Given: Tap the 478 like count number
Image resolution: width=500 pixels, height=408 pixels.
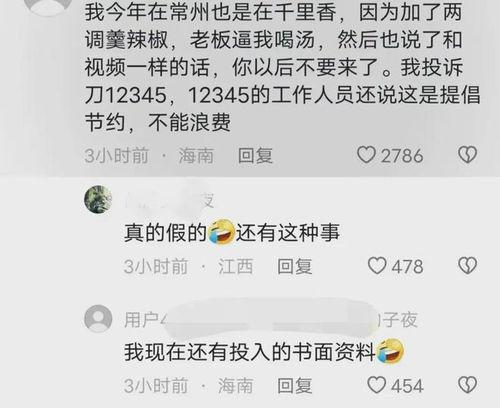Looking at the screenshot, I should 407,266.
